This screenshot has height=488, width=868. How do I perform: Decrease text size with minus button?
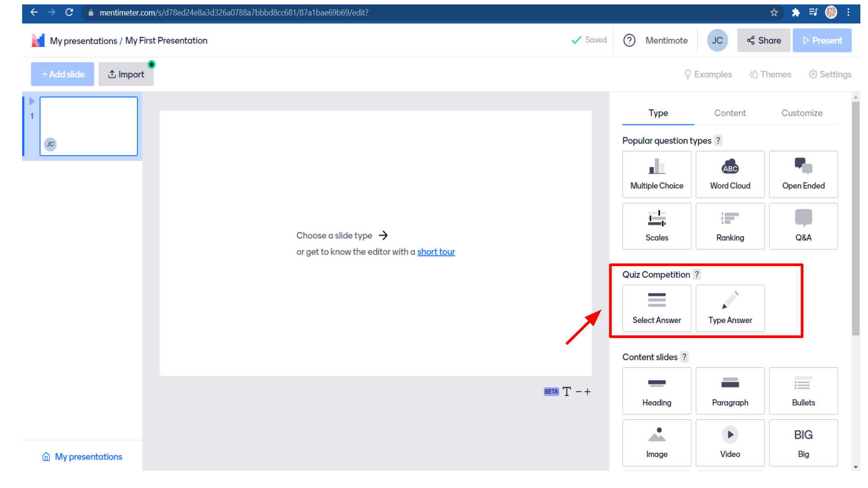pos(579,392)
